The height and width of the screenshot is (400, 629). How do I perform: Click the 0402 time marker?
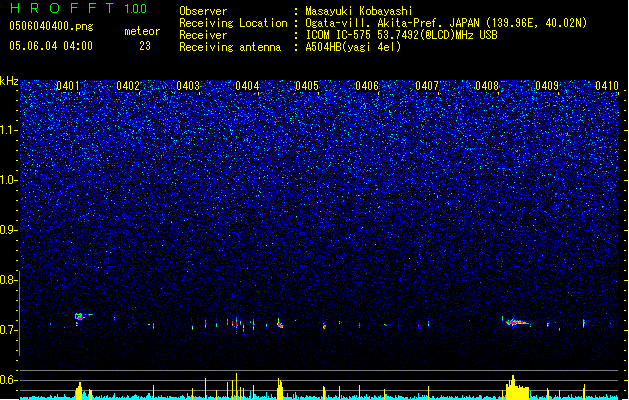pos(128,86)
